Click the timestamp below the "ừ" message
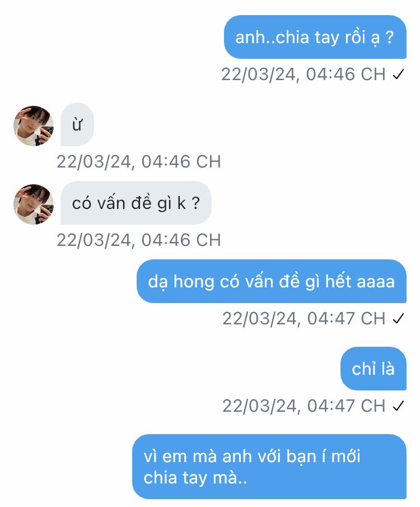Viewport: 420px width, 507px height. point(139,162)
